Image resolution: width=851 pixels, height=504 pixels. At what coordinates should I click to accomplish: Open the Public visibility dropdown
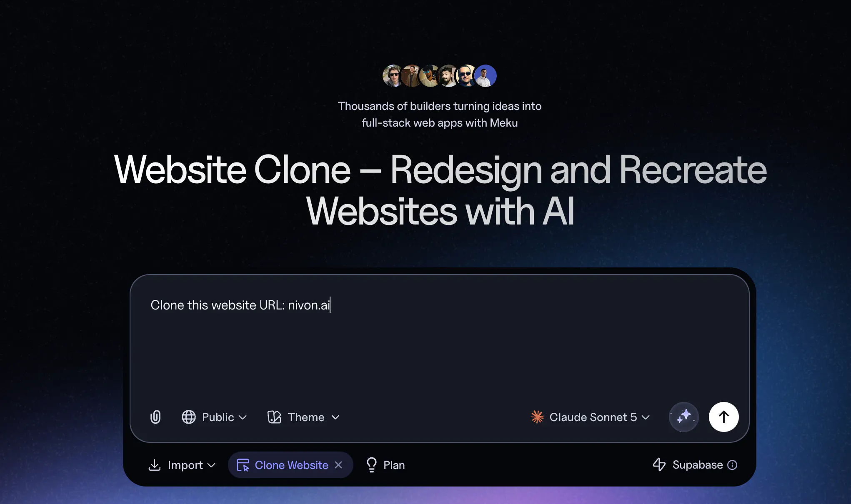coord(214,417)
